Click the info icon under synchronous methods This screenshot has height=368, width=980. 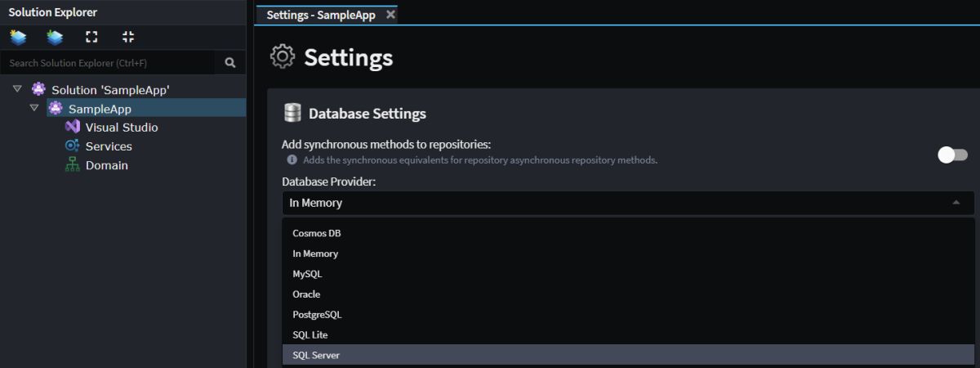coord(292,160)
